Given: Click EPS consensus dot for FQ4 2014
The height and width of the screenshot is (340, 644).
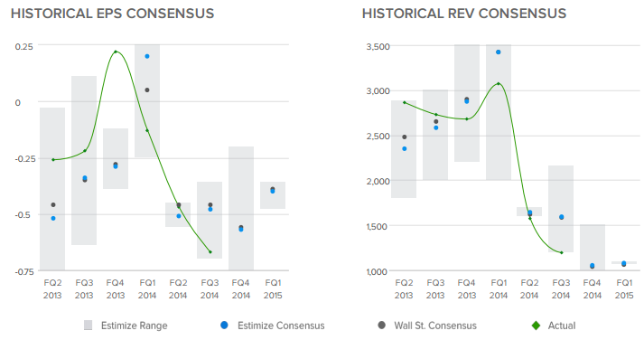Looking at the screenshot, I should (241, 229).
